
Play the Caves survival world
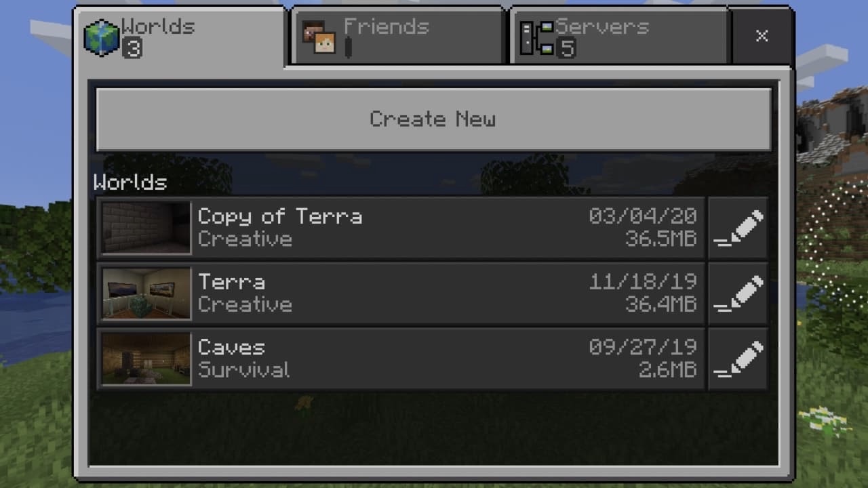(x=401, y=359)
